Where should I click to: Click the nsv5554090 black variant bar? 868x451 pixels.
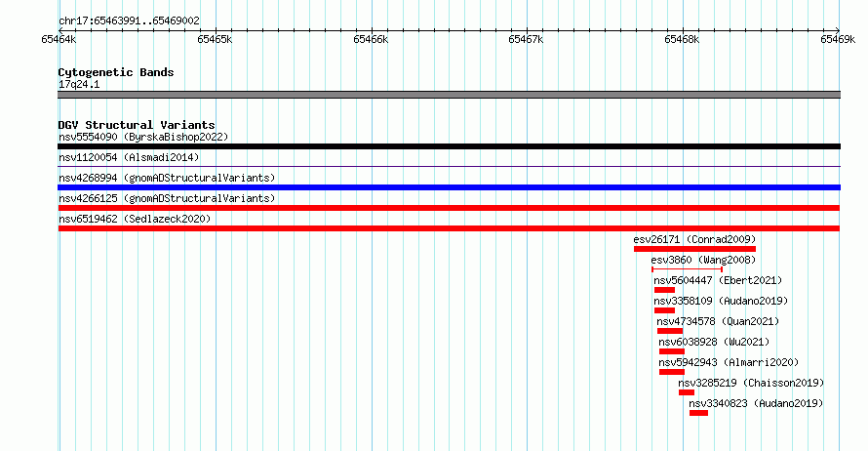point(449,146)
